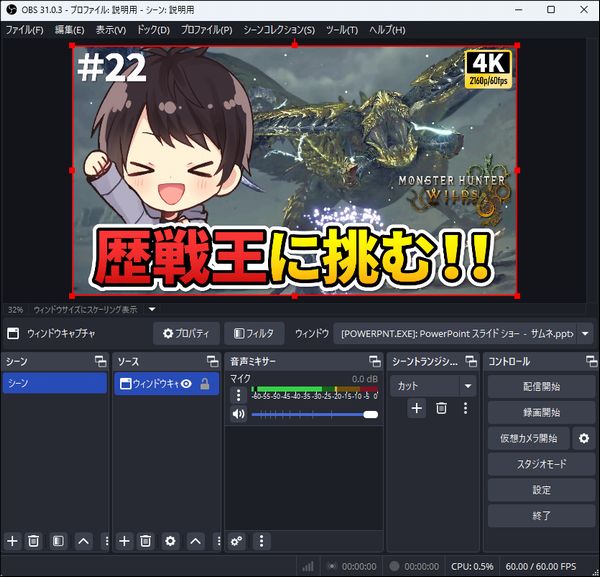600x577 pixels.
Task: Open scene filters icon
Action: pyautogui.click(x=58, y=541)
